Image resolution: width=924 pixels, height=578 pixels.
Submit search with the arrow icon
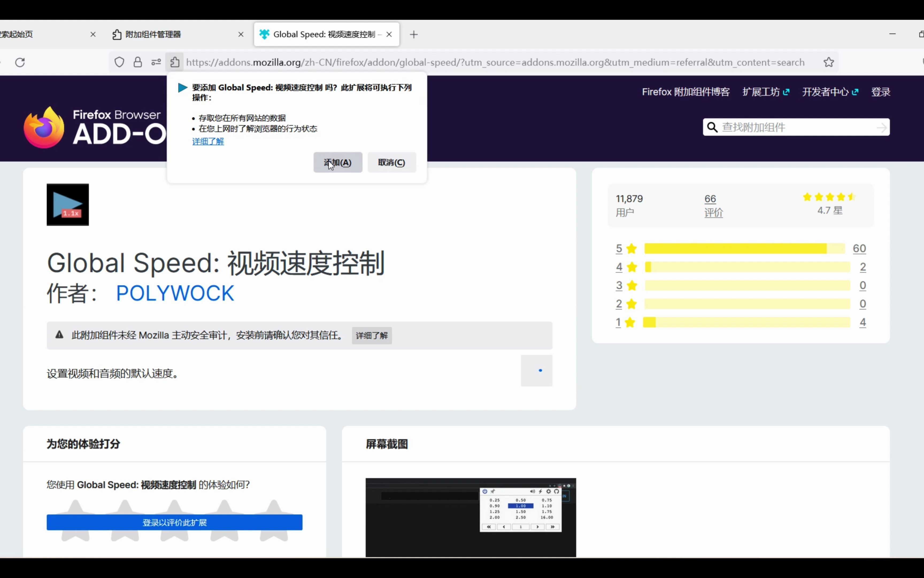point(881,128)
